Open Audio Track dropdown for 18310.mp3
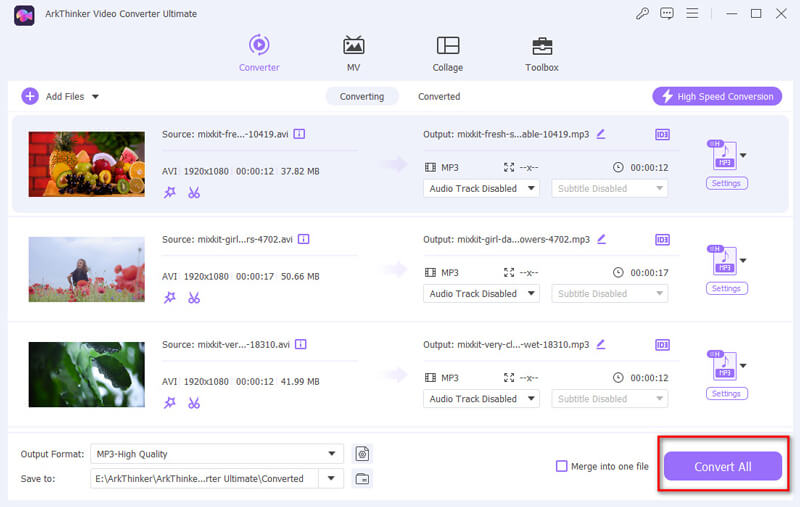 481,398
